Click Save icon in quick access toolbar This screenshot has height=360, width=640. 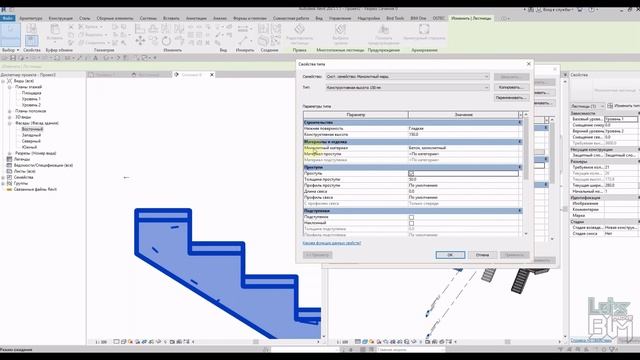13,58
